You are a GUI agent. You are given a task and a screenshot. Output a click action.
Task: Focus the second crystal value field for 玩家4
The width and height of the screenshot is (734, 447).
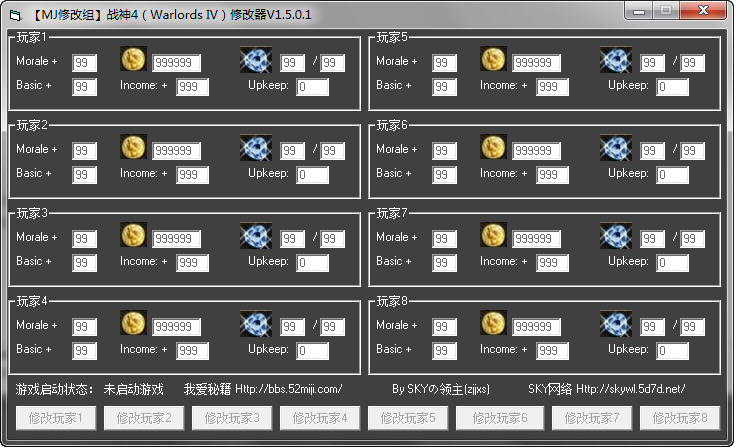[x=332, y=327]
